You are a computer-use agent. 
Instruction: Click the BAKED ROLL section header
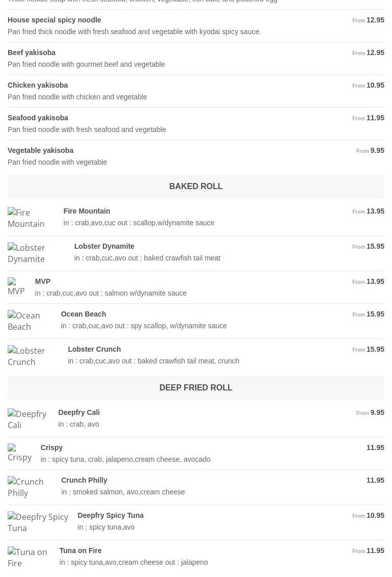pos(195,187)
